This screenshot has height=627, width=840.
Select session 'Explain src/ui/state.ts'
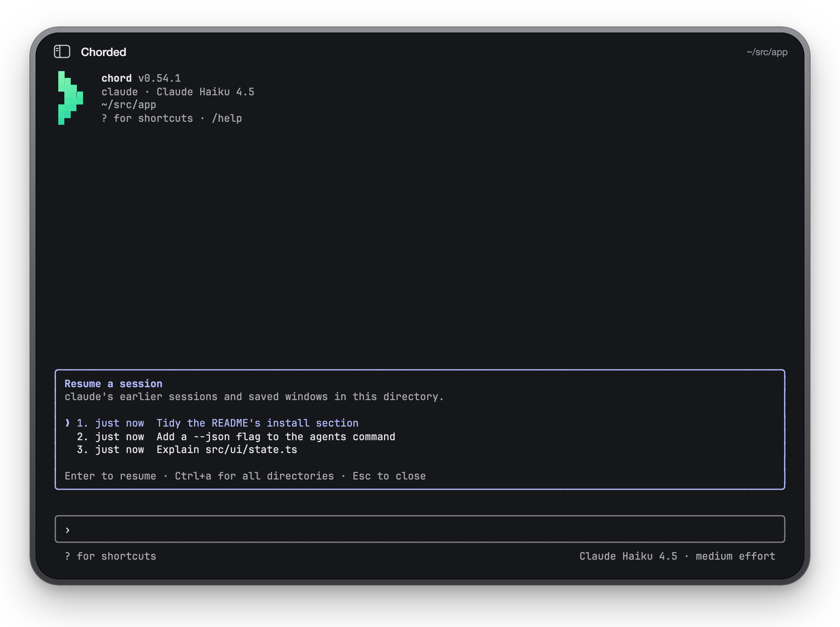coord(420,450)
